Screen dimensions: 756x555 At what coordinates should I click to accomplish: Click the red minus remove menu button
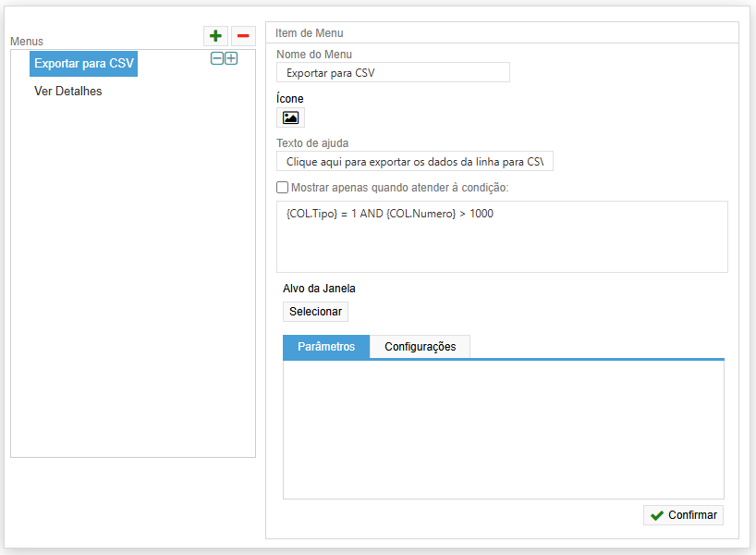coord(243,36)
